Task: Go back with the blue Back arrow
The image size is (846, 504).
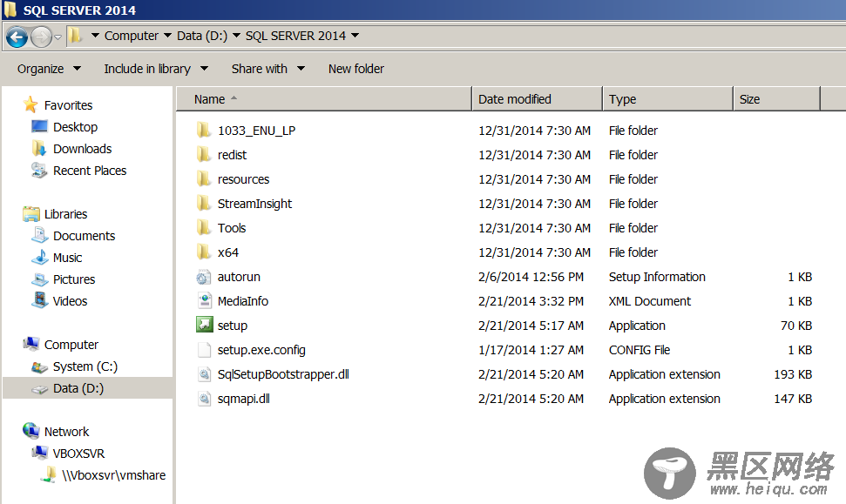Action: tap(17, 37)
